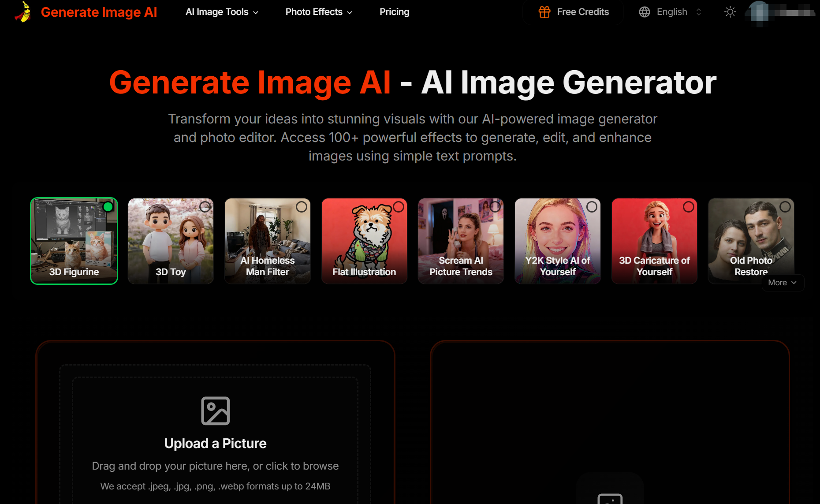Pick Y2K Style AI of Yourself card
The width and height of the screenshot is (820, 504).
558,241
